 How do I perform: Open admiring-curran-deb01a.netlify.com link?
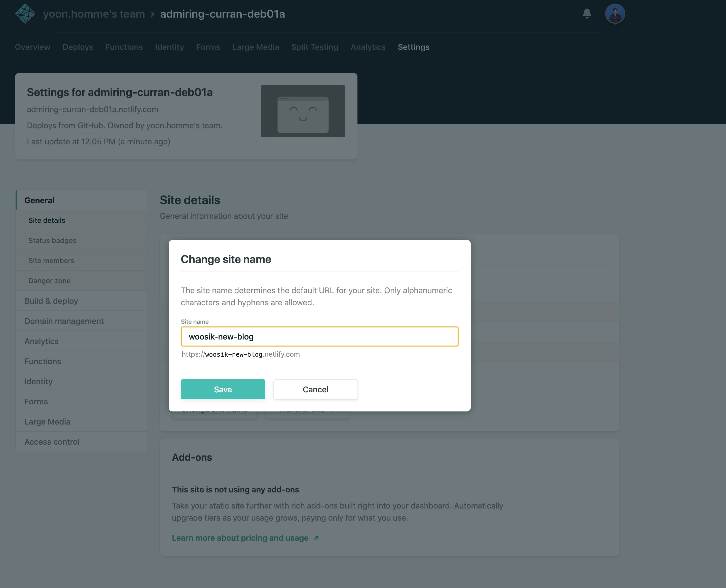coord(93,109)
